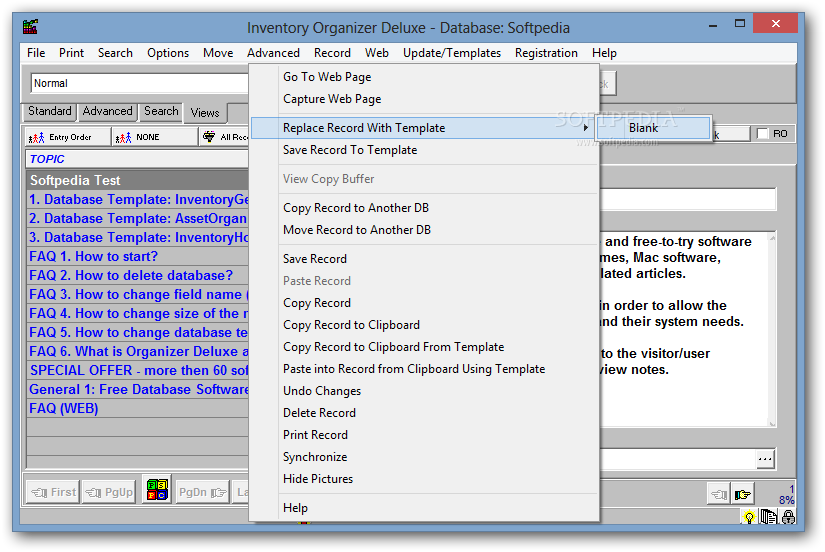Switch to the Views tab

[x=205, y=113]
